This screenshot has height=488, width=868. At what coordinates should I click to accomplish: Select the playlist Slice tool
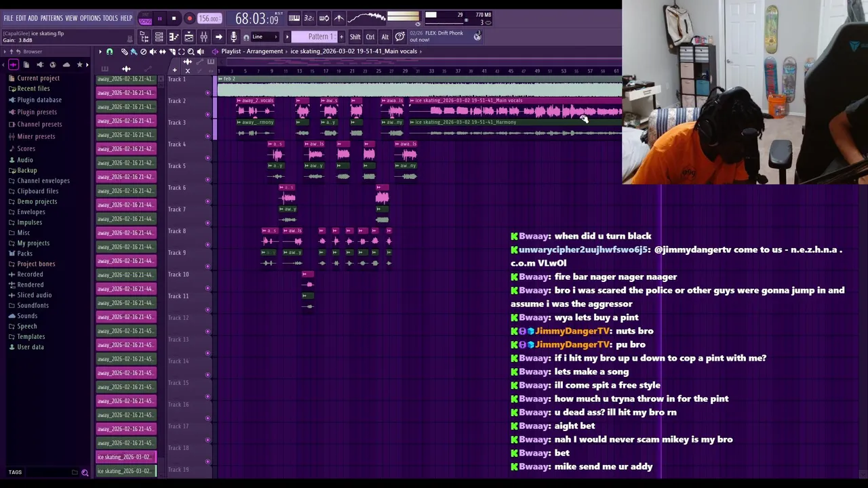[x=172, y=52]
